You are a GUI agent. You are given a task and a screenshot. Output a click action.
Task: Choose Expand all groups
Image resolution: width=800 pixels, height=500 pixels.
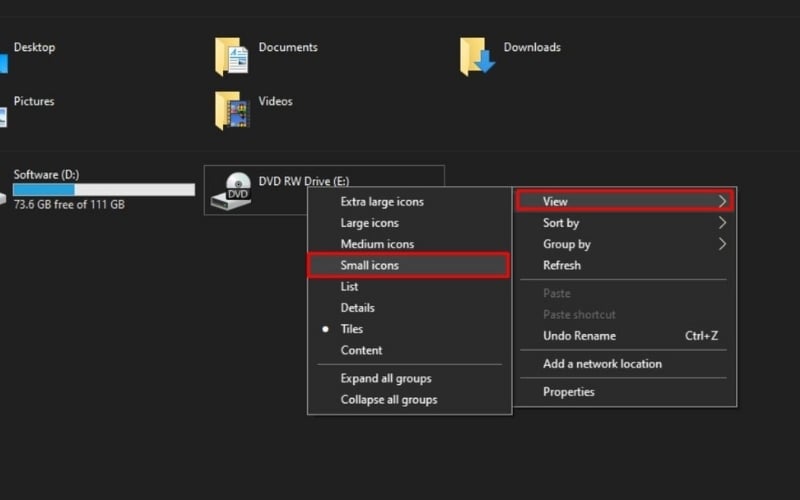pos(409,379)
